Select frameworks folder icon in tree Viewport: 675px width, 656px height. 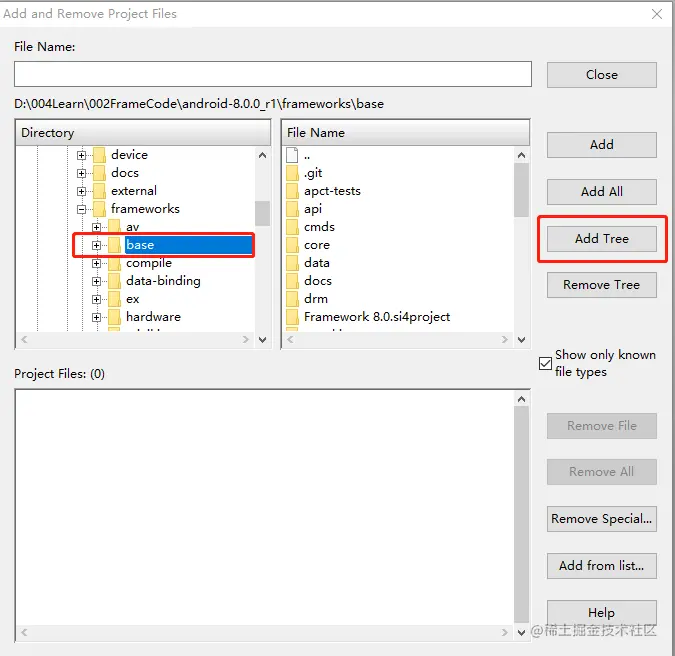(99, 209)
